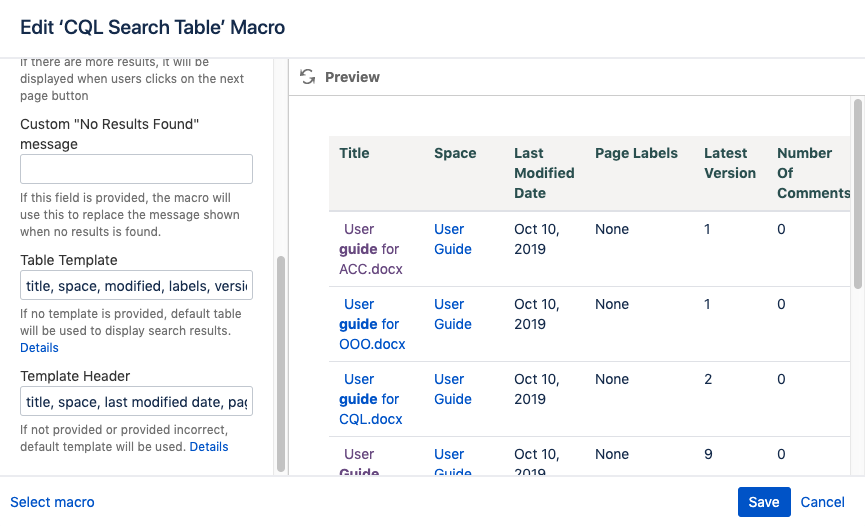The width and height of the screenshot is (865, 526).
Task: Click the Last Modified Date column header
Action: click(x=543, y=173)
